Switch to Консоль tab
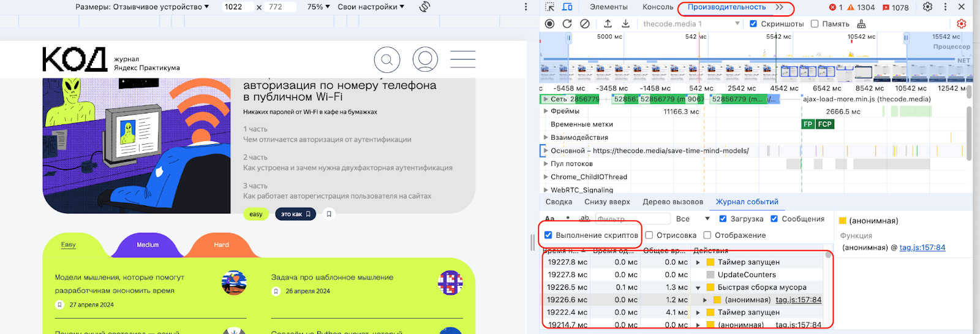 point(658,7)
